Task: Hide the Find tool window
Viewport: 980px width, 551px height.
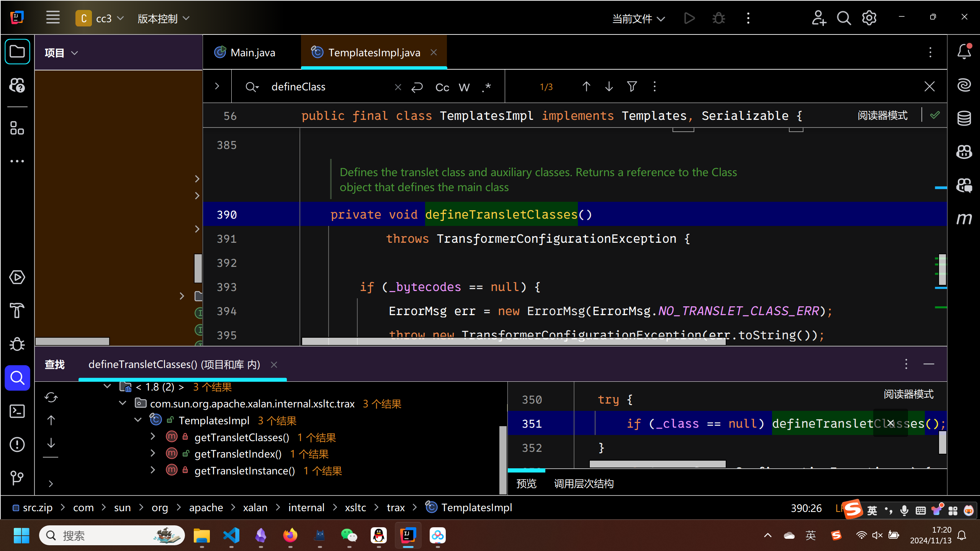Action: click(x=929, y=364)
